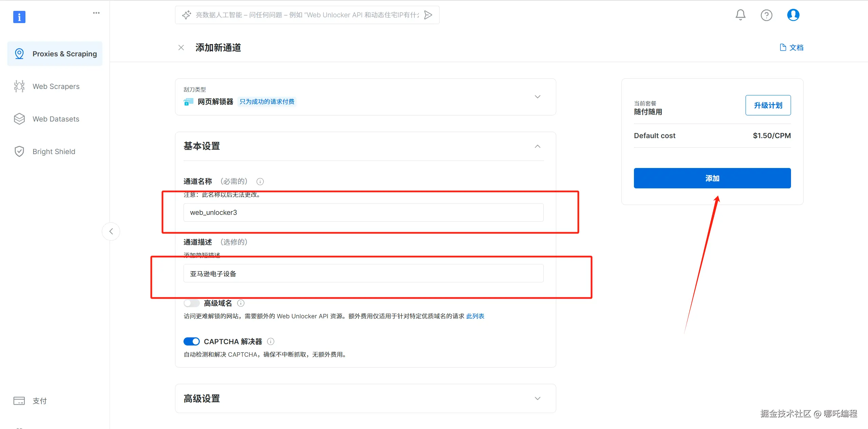Click the info icon beside 通道名称
This screenshot has width=868, height=429.
coord(260,182)
